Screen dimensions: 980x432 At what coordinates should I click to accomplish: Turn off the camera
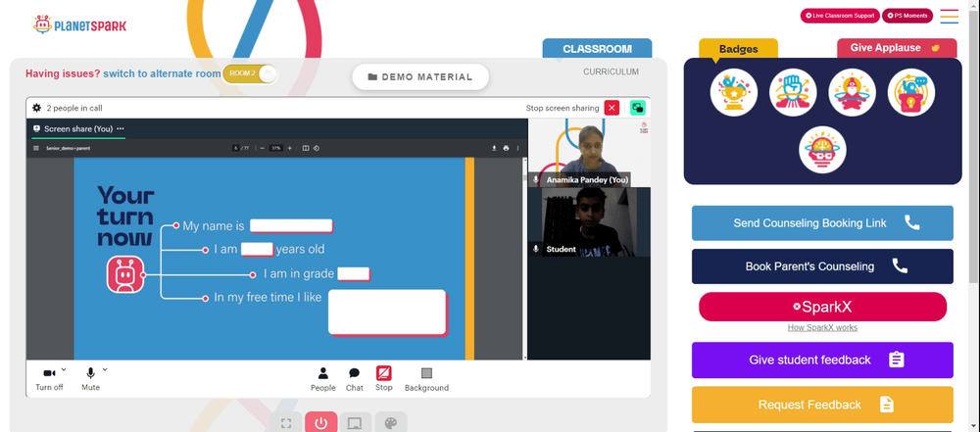pyautogui.click(x=49, y=379)
